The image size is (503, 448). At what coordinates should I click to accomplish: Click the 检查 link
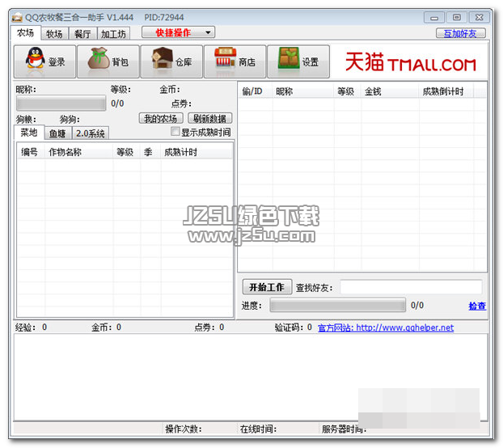point(477,306)
